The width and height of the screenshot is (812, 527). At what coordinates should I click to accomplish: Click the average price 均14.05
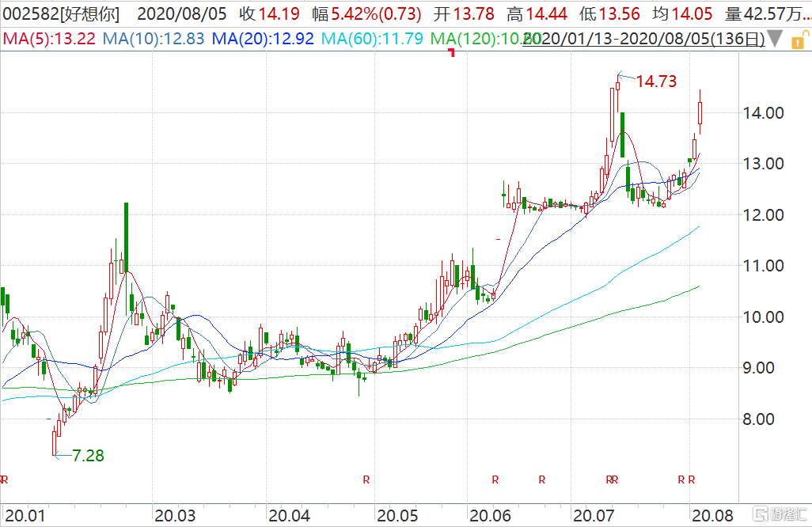point(682,14)
